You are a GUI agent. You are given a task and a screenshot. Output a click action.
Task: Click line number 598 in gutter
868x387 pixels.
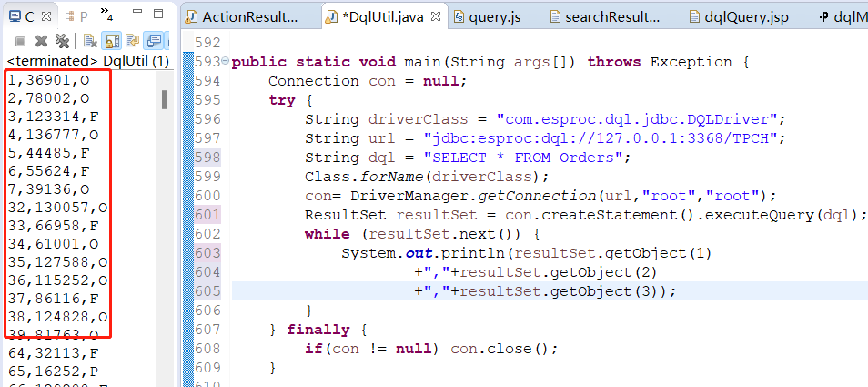coord(207,158)
